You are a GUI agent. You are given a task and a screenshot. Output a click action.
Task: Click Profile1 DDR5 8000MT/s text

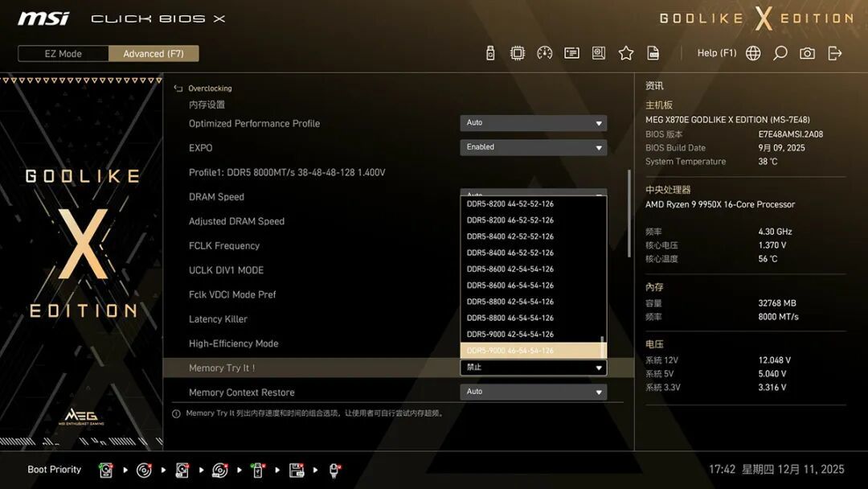(x=287, y=172)
